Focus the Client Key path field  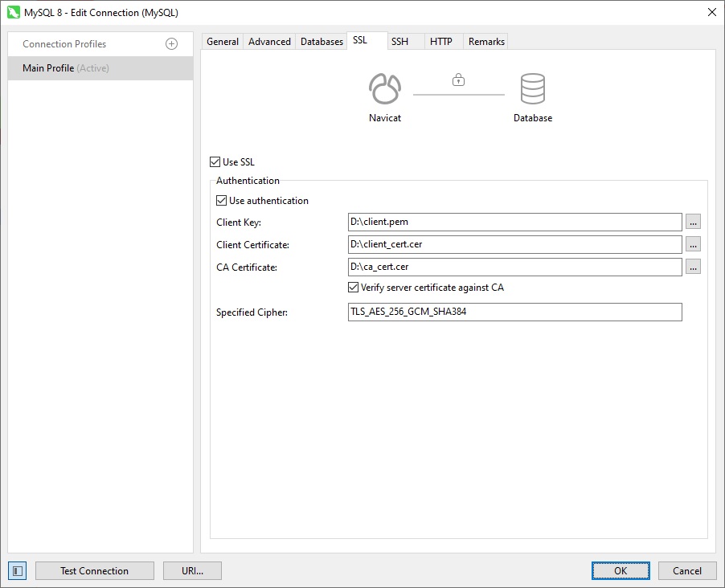point(514,222)
